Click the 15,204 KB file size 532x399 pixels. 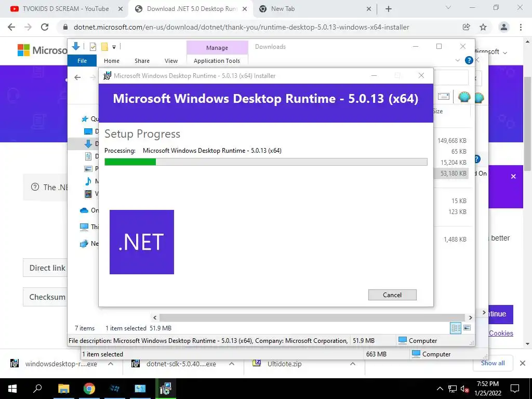pos(454,163)
